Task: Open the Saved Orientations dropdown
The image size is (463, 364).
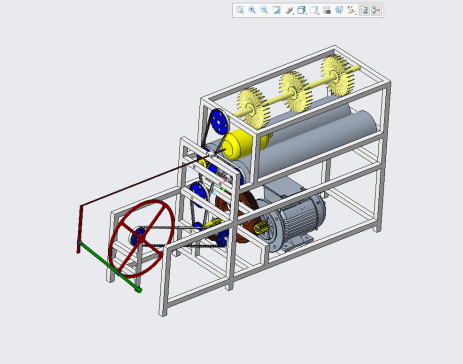Action: tap(314, 10)
